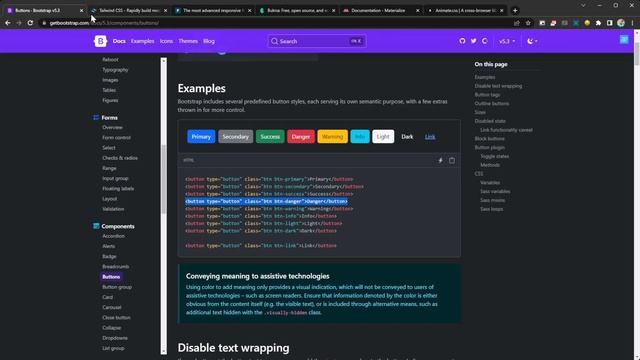Open the v5.3 version dropdown
The image size is (640, 360).
(507, 41)
